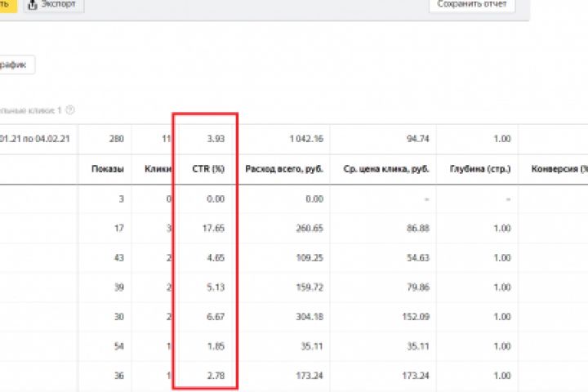Sort by Расход всего, руб. header

(284, 169)
